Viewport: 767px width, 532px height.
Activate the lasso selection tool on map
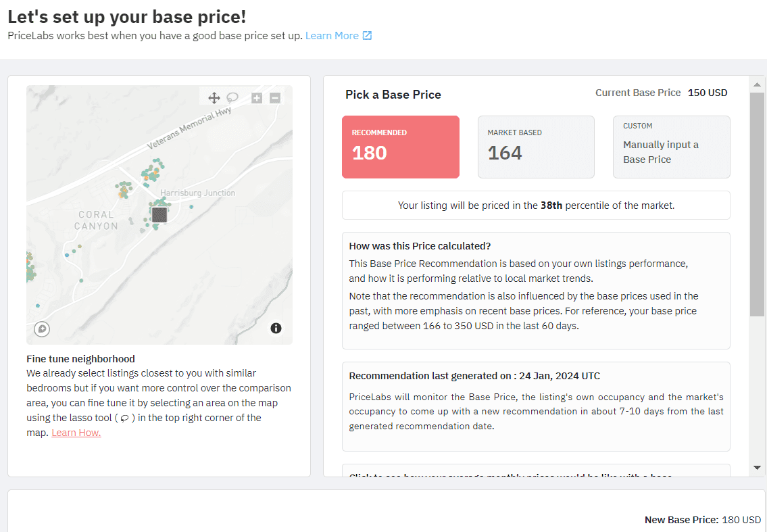232,97
